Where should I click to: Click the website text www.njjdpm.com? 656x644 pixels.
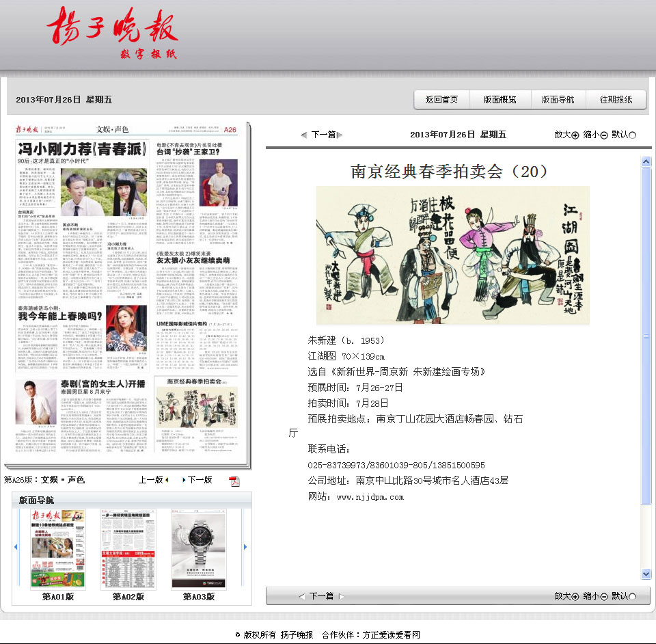pos(370,497)
